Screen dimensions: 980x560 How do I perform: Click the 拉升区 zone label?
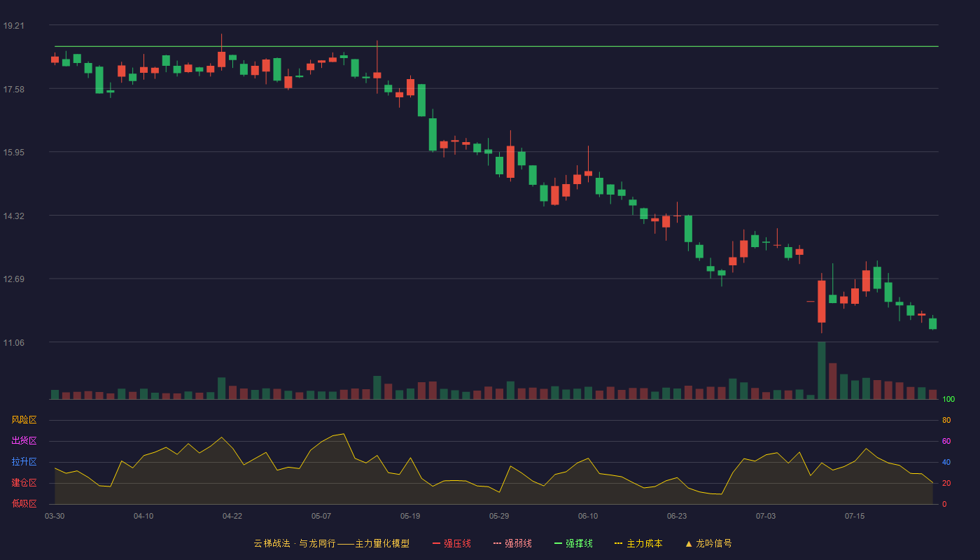point(24,462)
